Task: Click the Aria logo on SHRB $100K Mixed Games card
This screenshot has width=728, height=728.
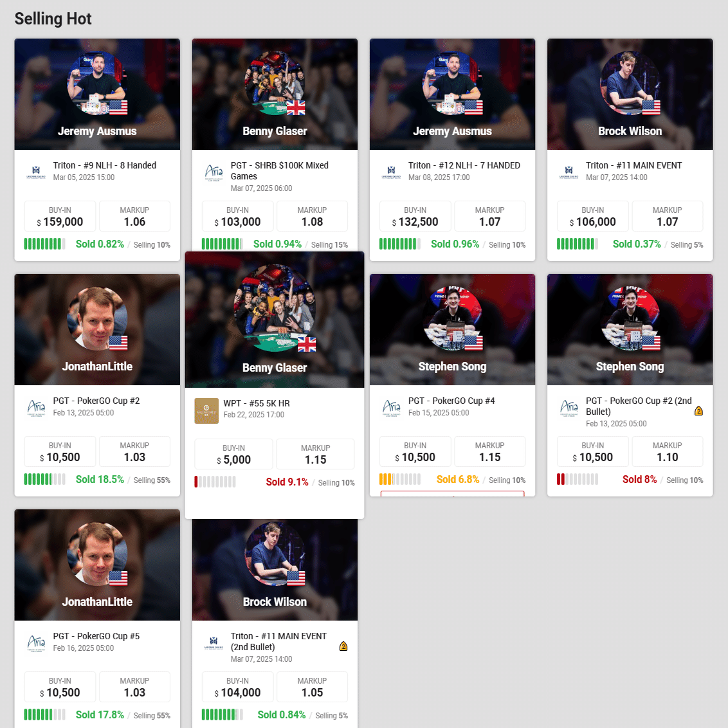Action: click(214, 173)
